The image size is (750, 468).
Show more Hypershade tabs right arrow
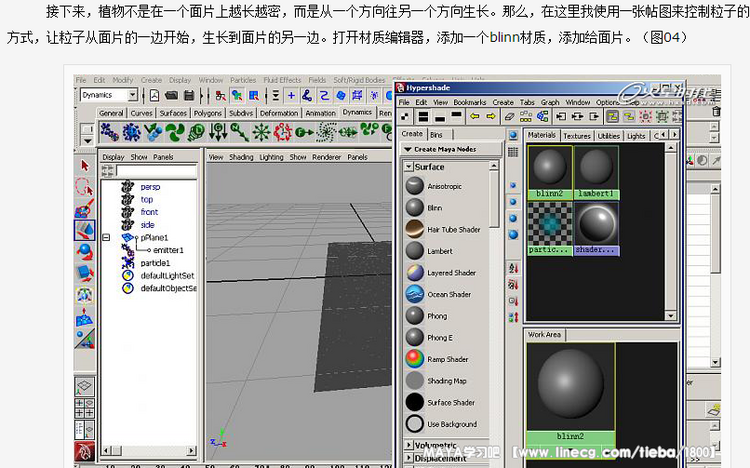click(x=674, y=135)
